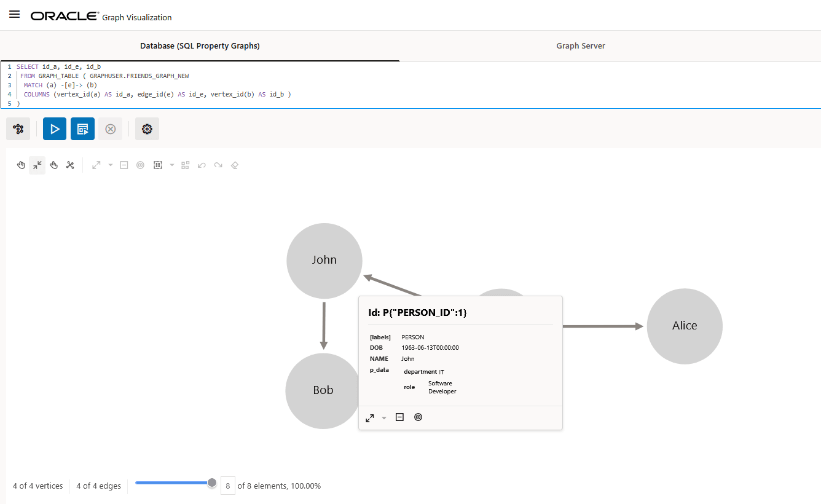Select the pointer hand interaction tool
This screenshot has width=821, height=504.
(53, 165)
